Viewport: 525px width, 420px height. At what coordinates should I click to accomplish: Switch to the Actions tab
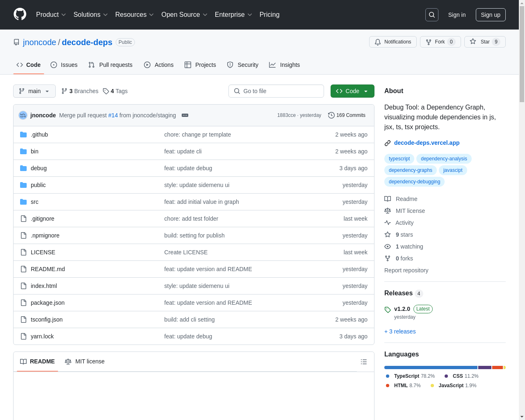tap(159, 65)
